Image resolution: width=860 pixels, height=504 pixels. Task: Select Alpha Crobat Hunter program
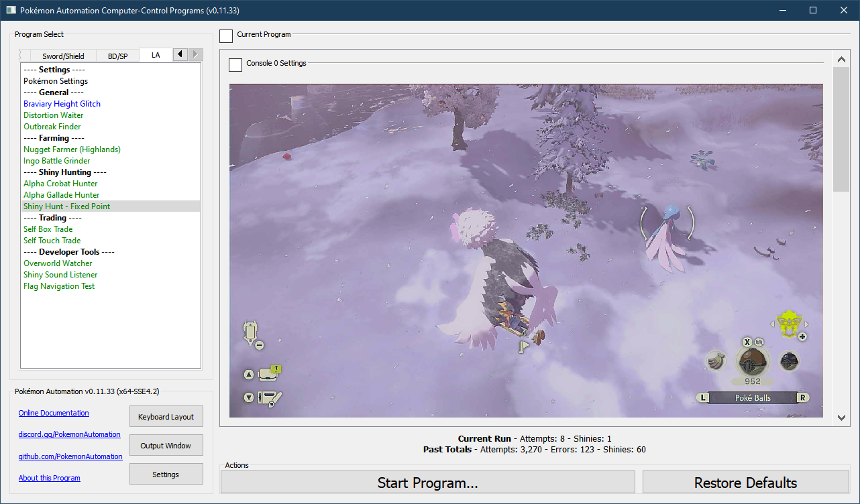coord(60,184)
